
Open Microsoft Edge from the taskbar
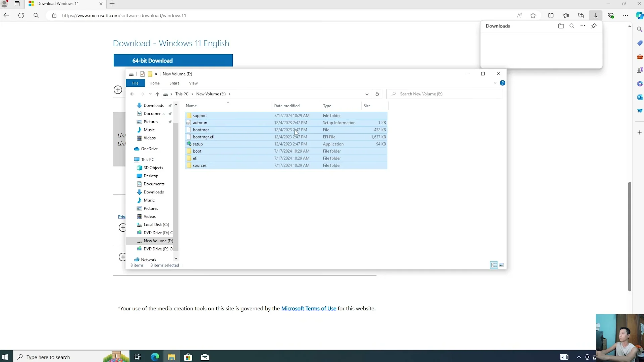click(x=155, y=357)
